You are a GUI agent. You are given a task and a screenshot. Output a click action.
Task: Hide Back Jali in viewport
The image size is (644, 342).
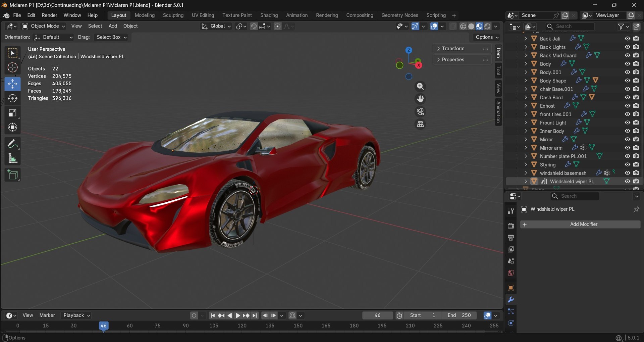click(x=627, y=39)
